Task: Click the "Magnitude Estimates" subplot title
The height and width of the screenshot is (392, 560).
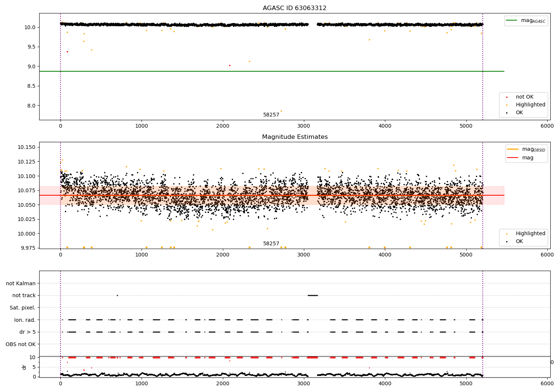Action: [295, 137]
